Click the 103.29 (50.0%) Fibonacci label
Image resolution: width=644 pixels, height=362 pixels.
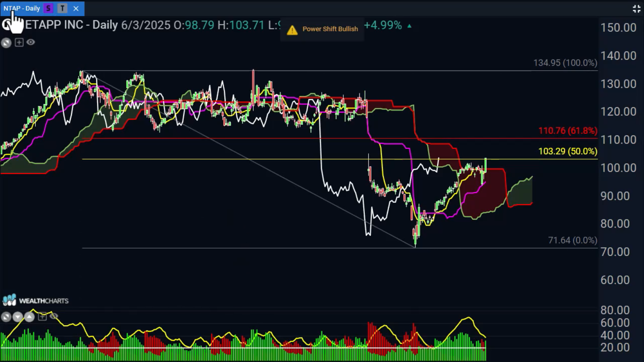click(x=568, y=152)
